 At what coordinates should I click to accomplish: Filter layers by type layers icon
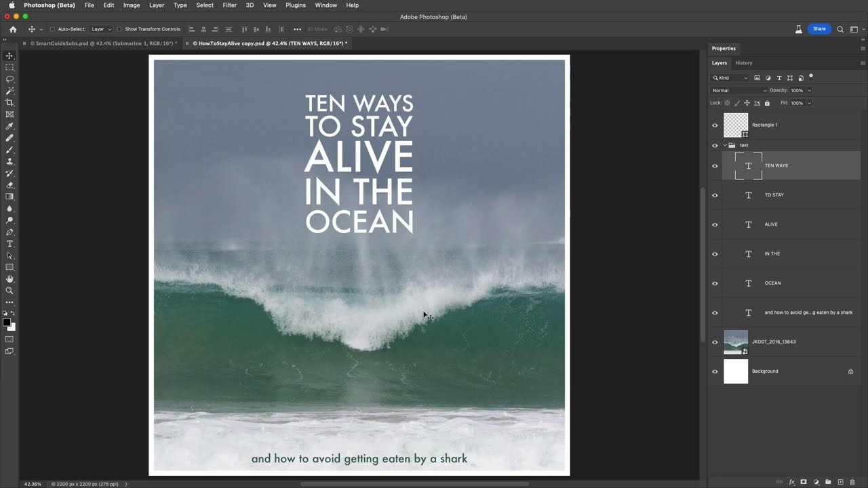779,78
